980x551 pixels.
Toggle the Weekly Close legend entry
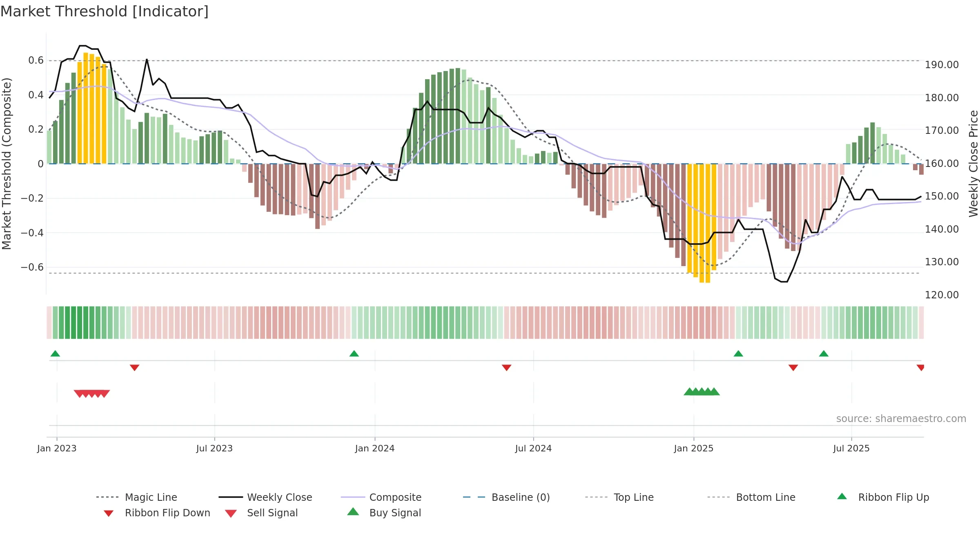pos(265,497)
